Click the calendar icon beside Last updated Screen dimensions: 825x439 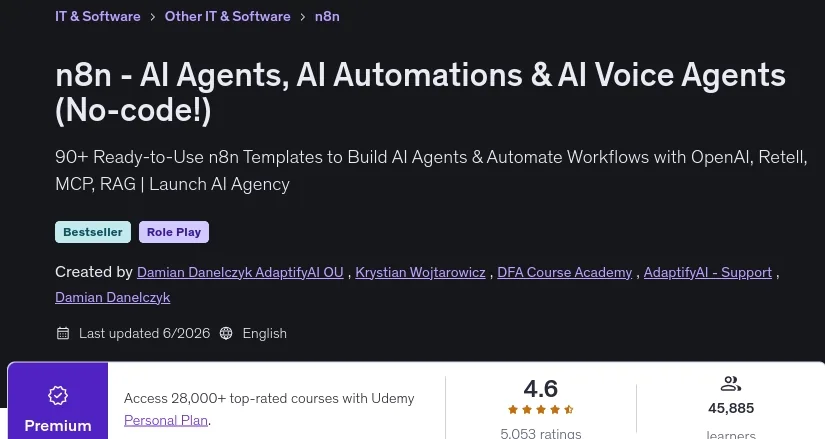tap(63, 333)
